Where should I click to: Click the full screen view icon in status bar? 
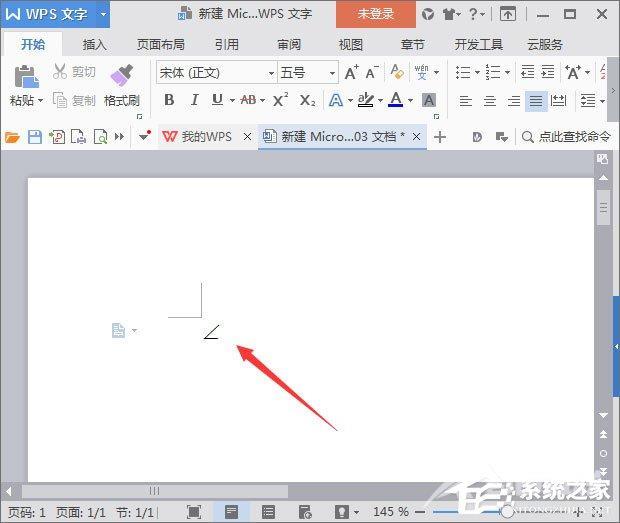tap(194, 512)
